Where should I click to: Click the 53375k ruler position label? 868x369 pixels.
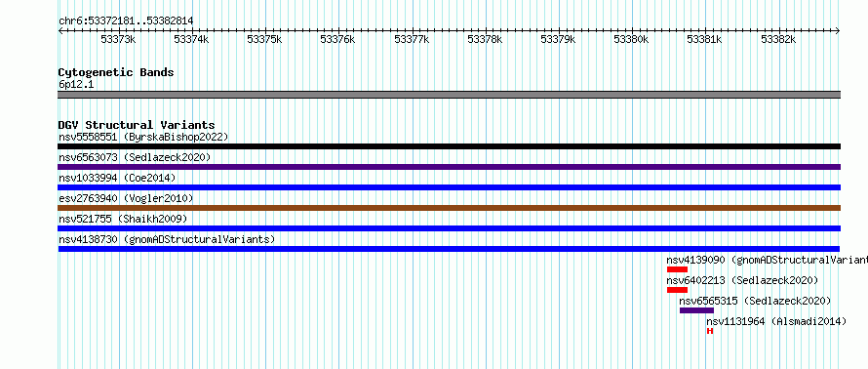pyautogui.click(x=264, y=39)
